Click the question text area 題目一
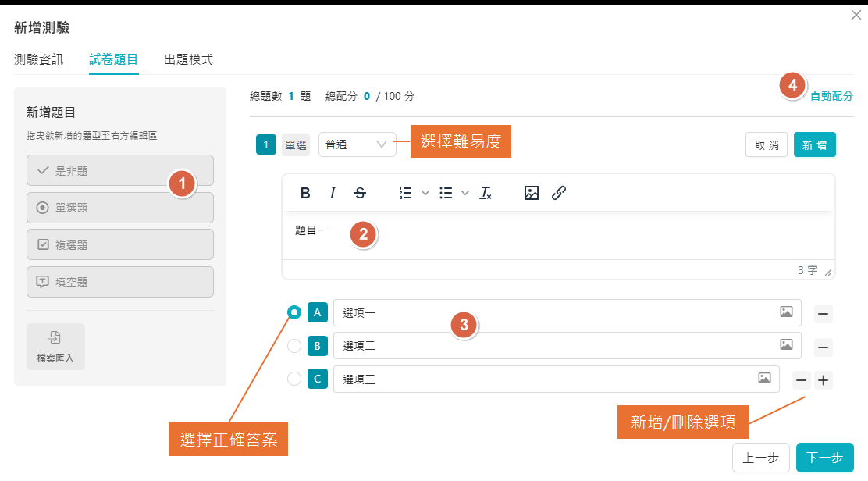The height and width of the screenshot is (481, 868). click(558, 235)
